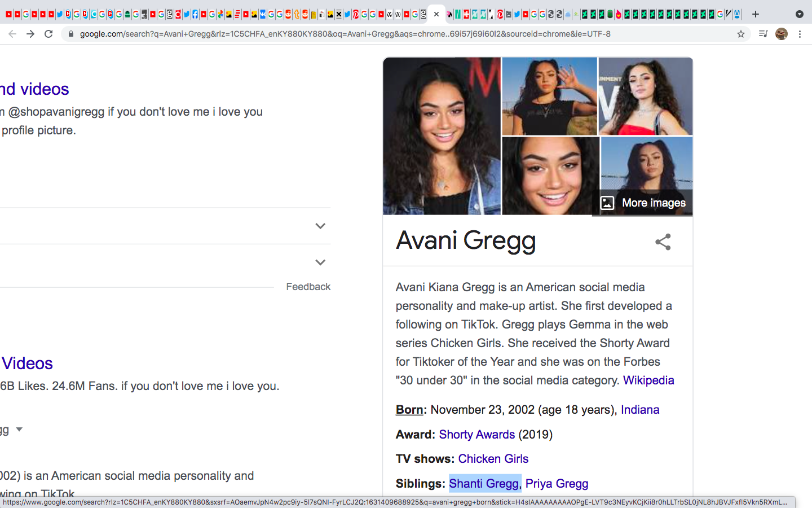Switch to the App Store icon tab
Viewport: 812px width, 508px height.
(x=737, y=15)
